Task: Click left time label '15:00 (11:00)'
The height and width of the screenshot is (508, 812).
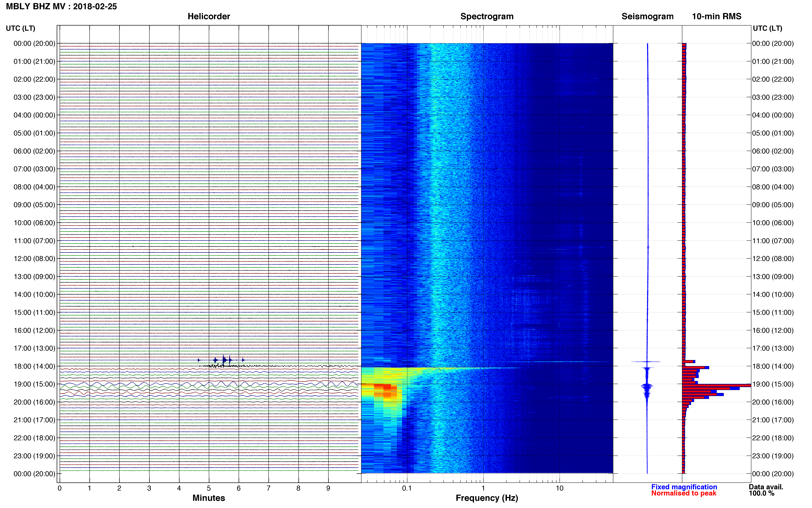Action: [34, 312]
